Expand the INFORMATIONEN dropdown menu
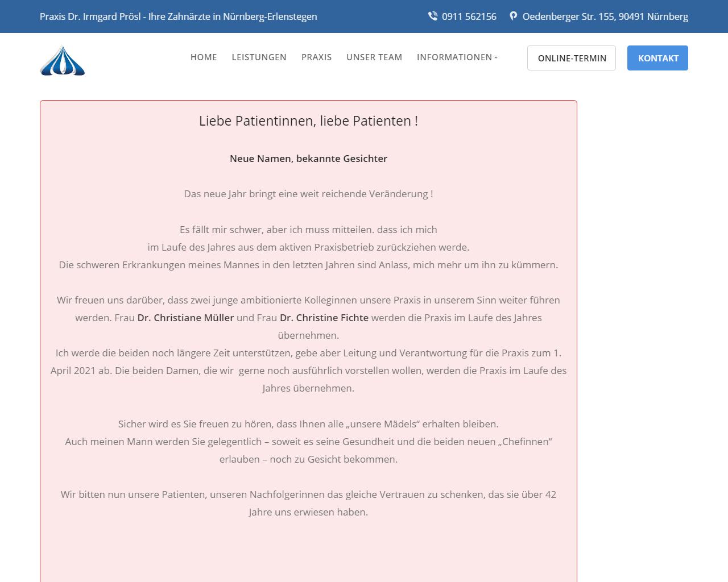 point(457,57)
